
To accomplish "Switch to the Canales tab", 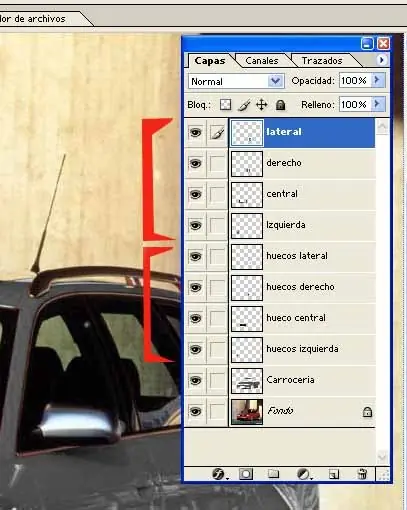I will coord(262,61).
